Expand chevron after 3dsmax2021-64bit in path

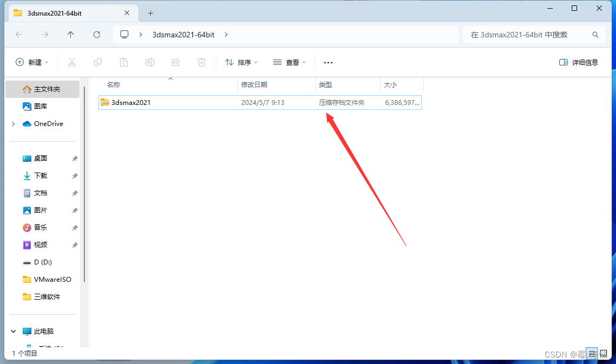click(226, 35)
